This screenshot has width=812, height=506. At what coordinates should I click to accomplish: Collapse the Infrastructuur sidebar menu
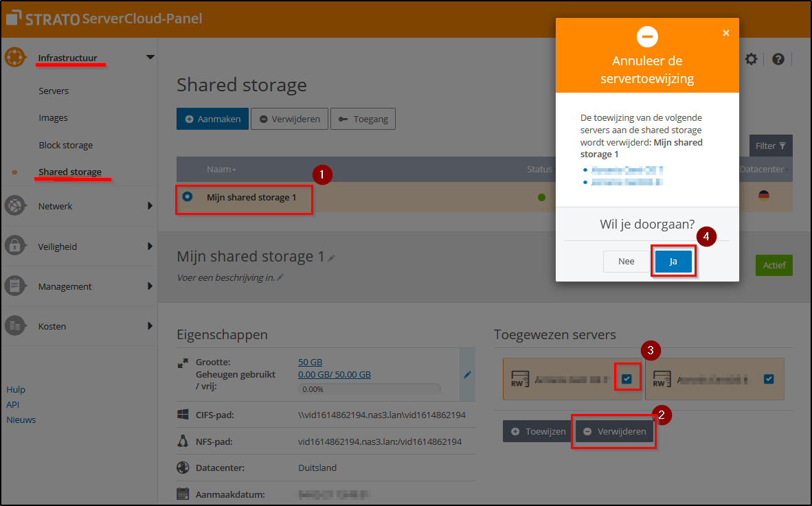(x=149, y=57)
